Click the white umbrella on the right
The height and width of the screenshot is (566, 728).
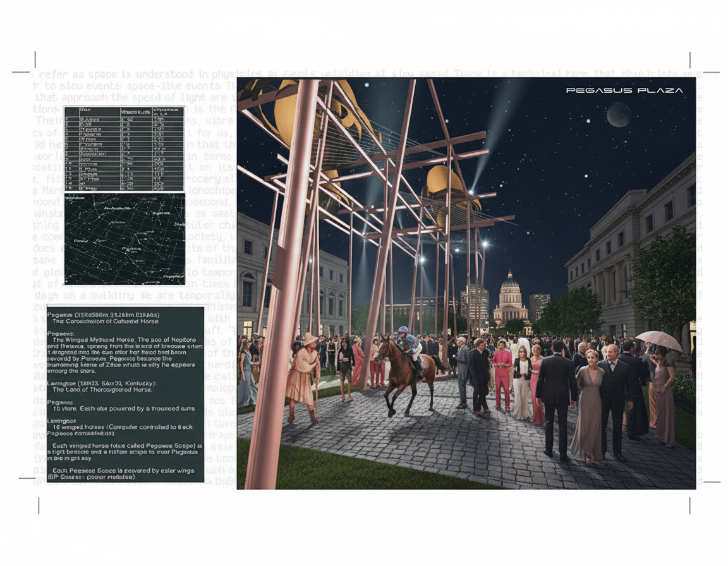pos(659,340)
